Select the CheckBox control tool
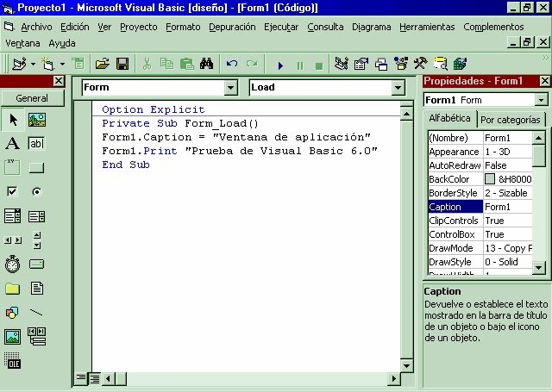Viewport: 552px width, 392px height. [13, 191]
